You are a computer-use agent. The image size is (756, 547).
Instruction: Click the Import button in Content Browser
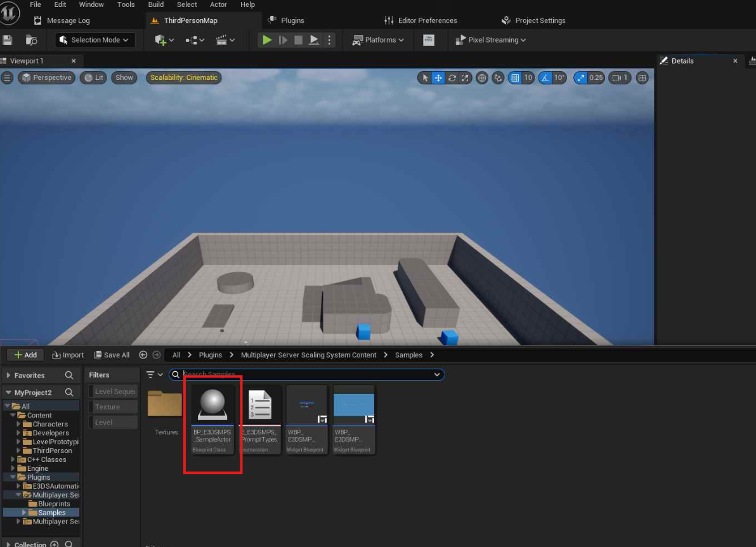pyautogui.click(x=68, y=355)
